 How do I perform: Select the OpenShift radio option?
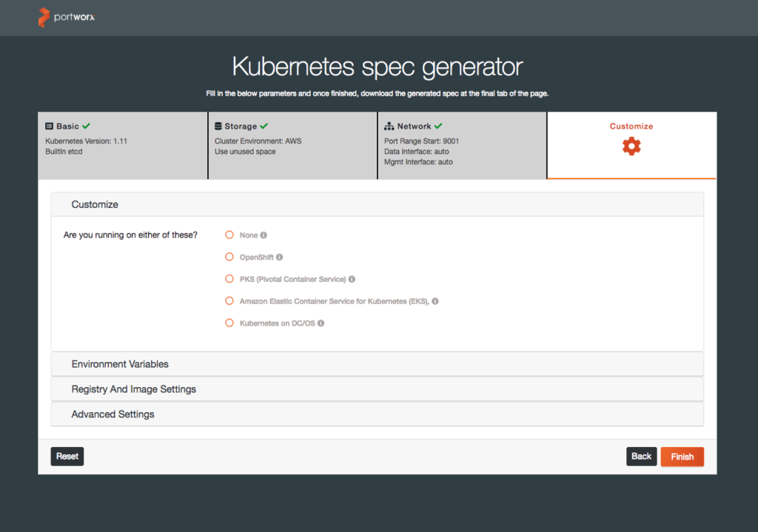point(229,257)
